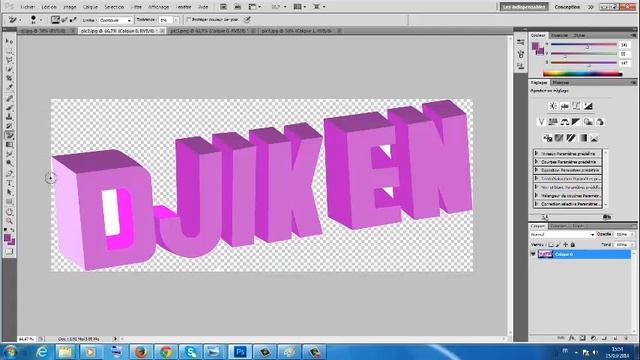
Task: Select the Dodge tool
Action: click(x=9, y=163)
